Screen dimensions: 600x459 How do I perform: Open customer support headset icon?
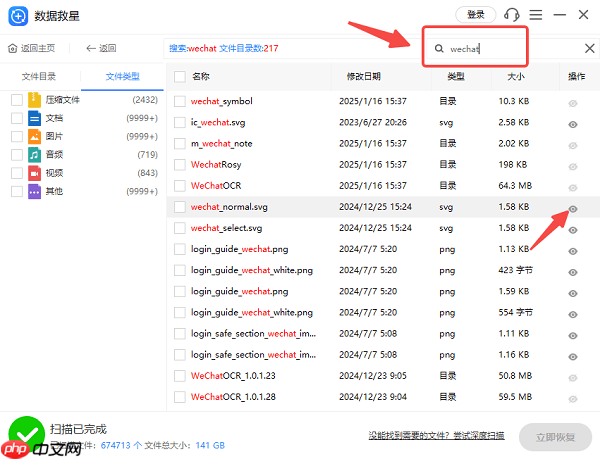pyautogui.click(x=512, y=15)
